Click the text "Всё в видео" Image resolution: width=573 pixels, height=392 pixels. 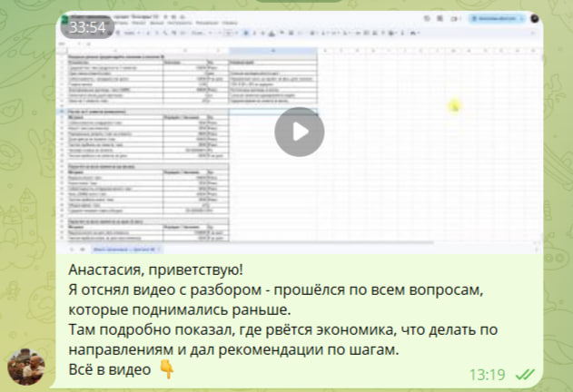point(109,369)
